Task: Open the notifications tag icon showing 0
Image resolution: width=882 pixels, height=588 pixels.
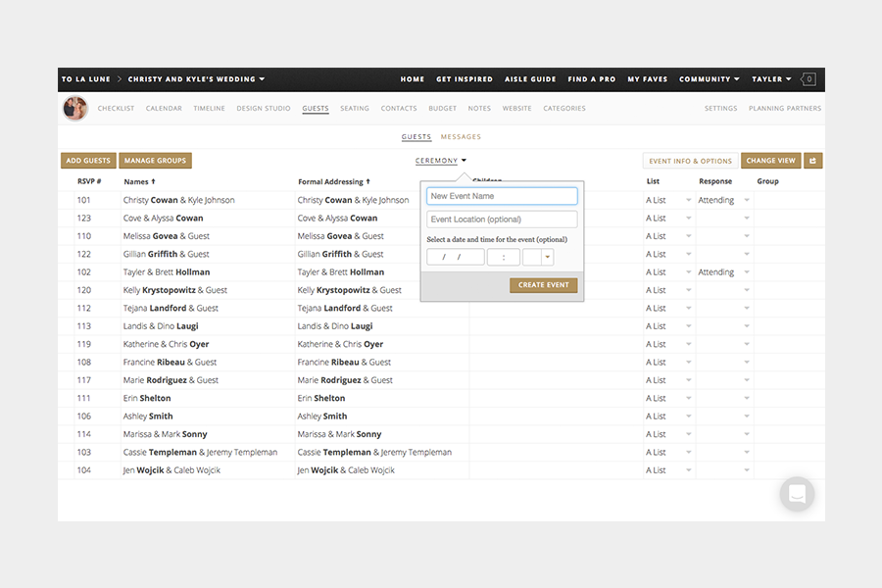Action: 808,79
